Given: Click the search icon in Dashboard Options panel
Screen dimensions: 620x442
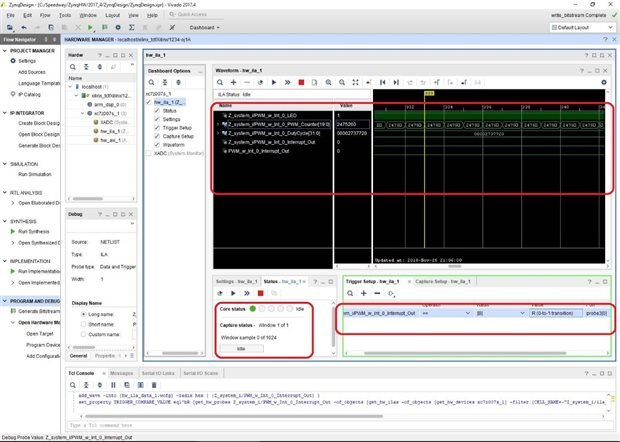Looking at the screenshot, I should pyautogui.click(x=152, y=83).
